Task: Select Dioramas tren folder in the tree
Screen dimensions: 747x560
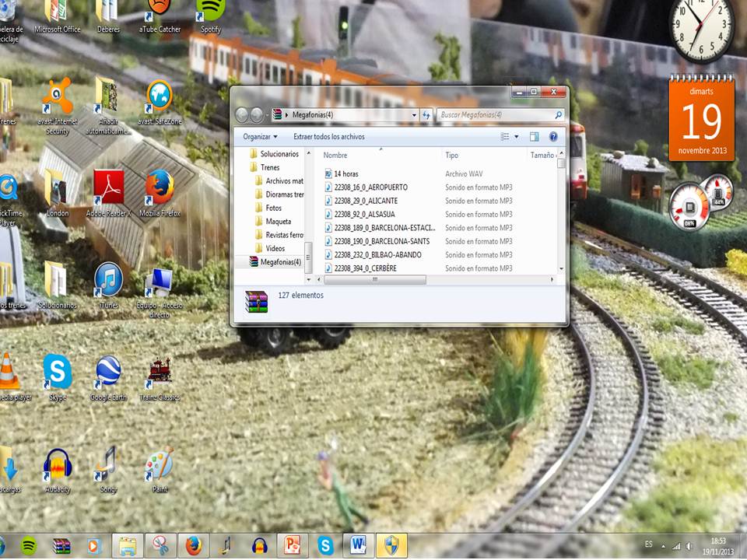Action: pyautogui.click(x=279, y=194)
